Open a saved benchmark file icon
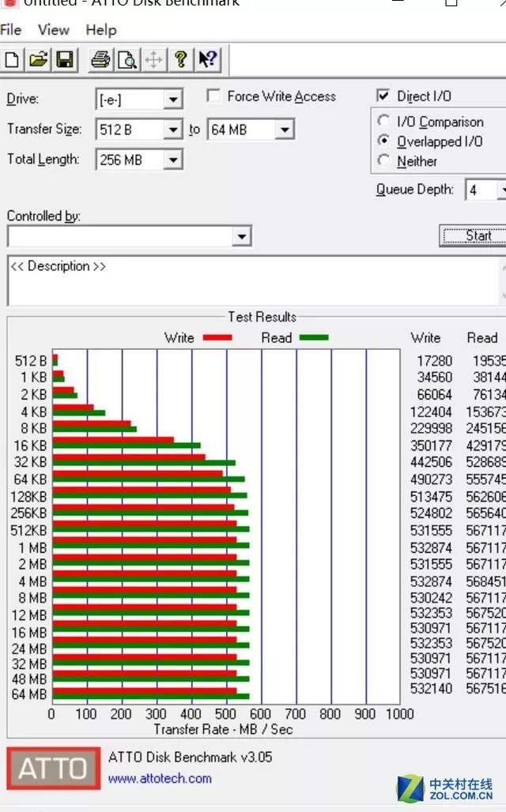Image resolution: width=506 pixels, height=812 pixels. point(38,59)
